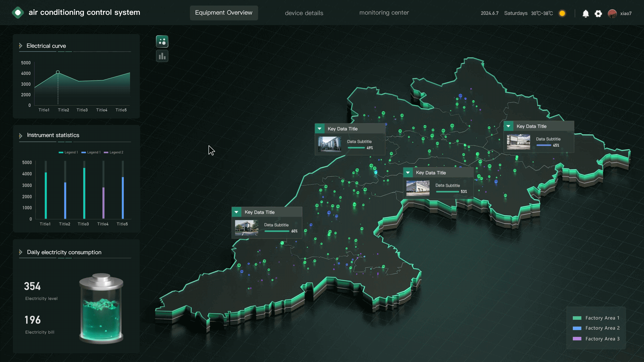Open the device details tab
This screenshot has width=644, height=362.
pyautogui.click(x=304, y=13)
